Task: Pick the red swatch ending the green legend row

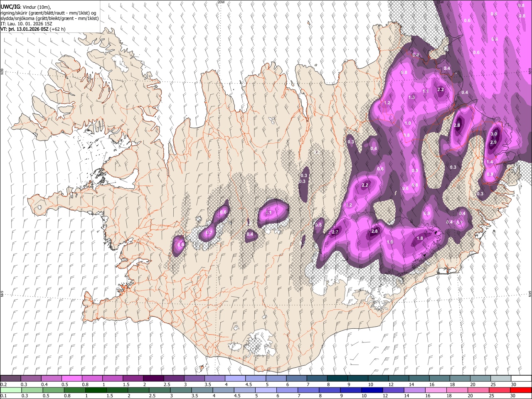Action: (x=520, y=389)
